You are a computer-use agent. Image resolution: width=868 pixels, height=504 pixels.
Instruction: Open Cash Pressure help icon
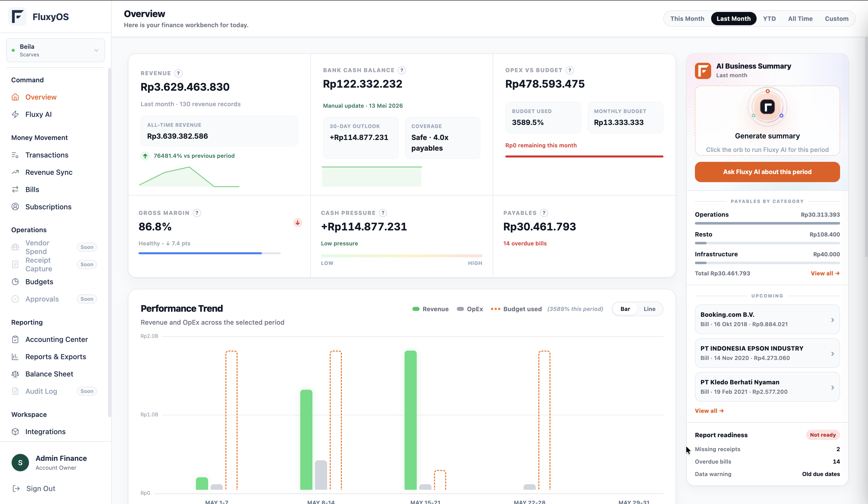tap(383, 213)
